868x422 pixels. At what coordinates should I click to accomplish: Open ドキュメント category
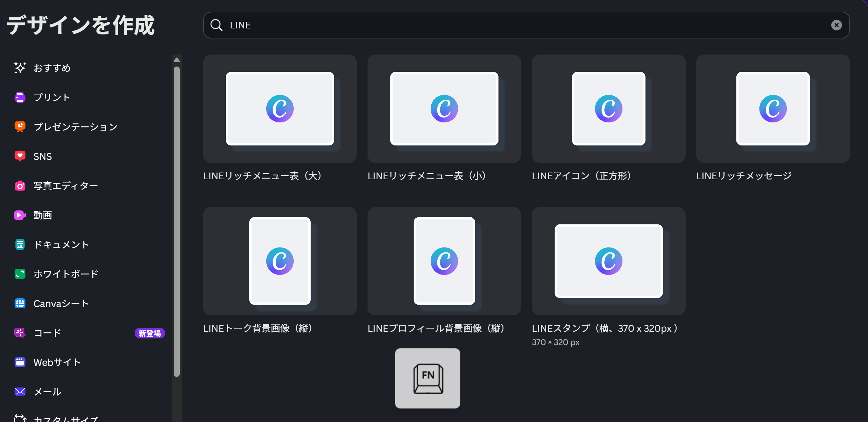(61, 244)
